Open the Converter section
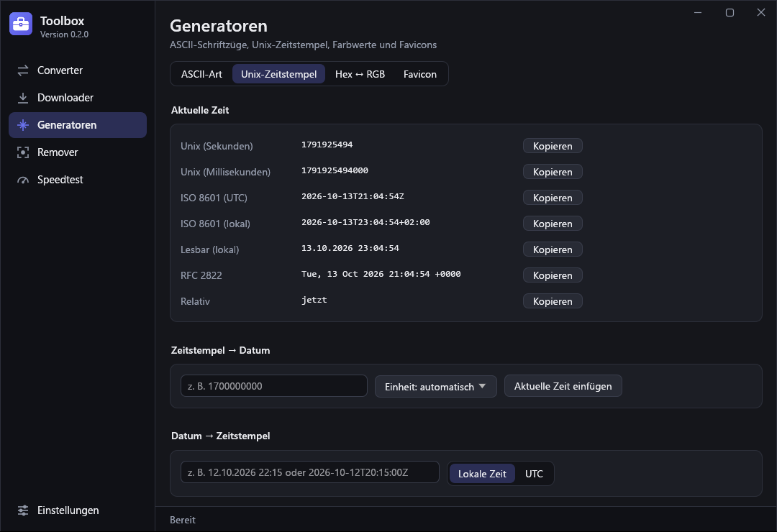 click(x=78, y=70)
